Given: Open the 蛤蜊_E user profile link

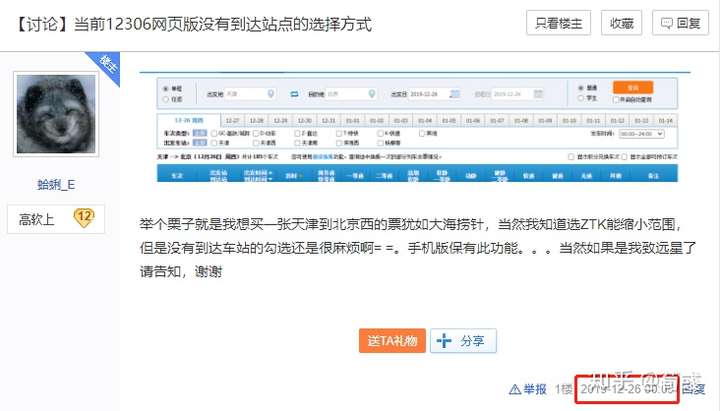Looking at the screenshot, I should click(x=56, y=185).
